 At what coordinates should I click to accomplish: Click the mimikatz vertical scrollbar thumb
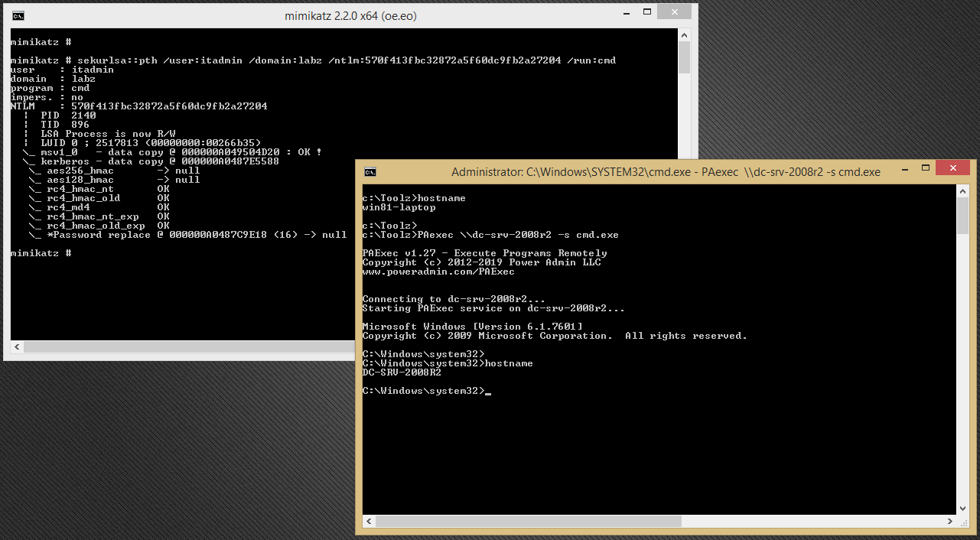pyautogui.click(x=684, y=57)
